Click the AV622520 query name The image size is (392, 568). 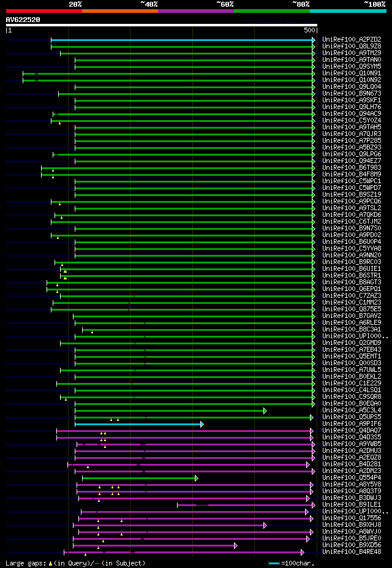pyautogui.click(x=23, y=20)
